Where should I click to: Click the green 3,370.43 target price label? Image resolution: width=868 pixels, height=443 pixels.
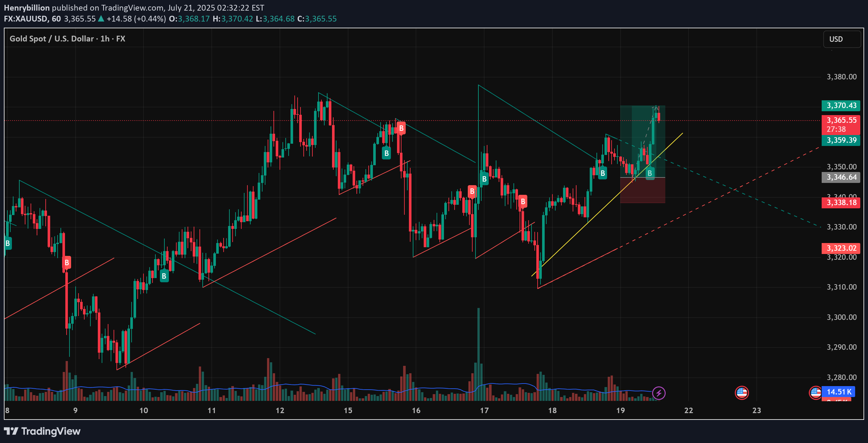(x=841, y=106)
